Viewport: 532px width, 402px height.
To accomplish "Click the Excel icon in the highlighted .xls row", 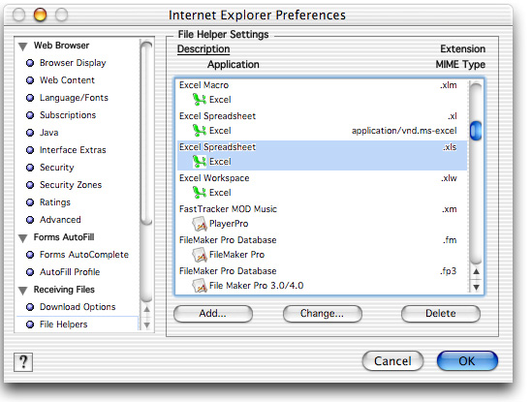I will (200, 162).
